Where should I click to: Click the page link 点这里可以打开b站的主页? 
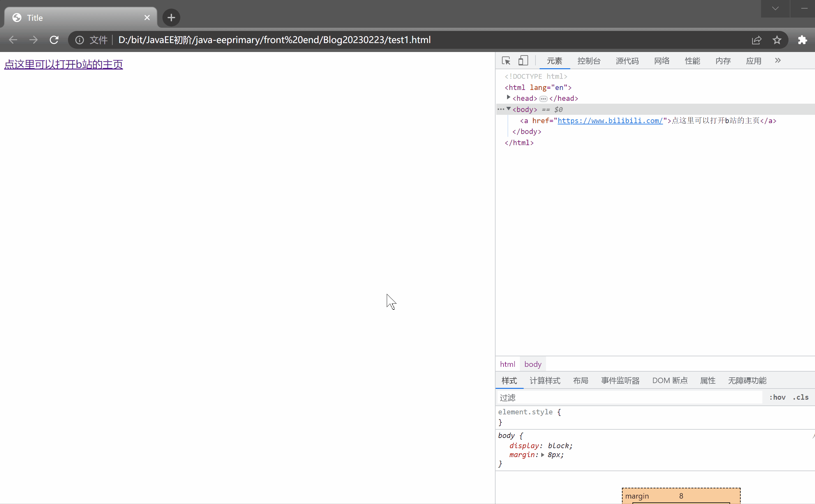(x=64, y=64)
